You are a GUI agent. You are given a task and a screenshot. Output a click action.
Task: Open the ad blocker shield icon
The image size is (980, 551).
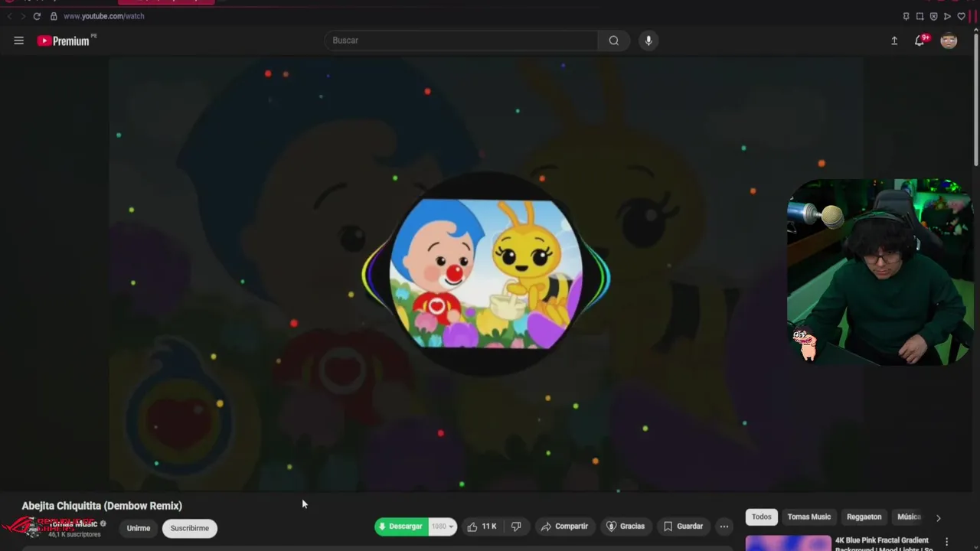pyautogui.click(x=933, y=16)
